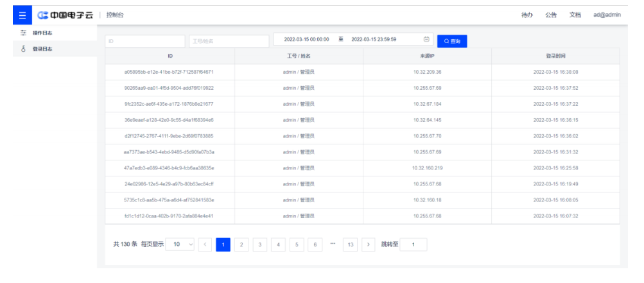This screenshot has height=283, width=644.
Task: Open 待办 in the top bar
Action: coord(527,15)
